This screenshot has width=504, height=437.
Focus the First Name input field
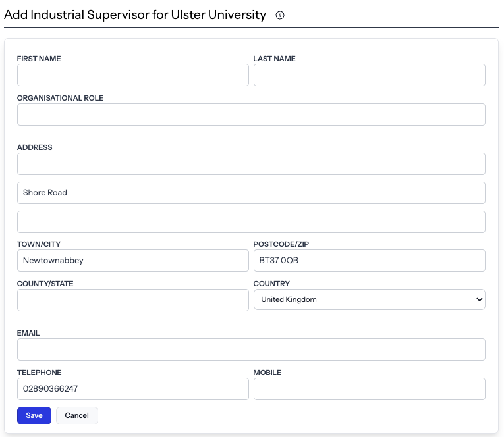click(x=132, y=75)
